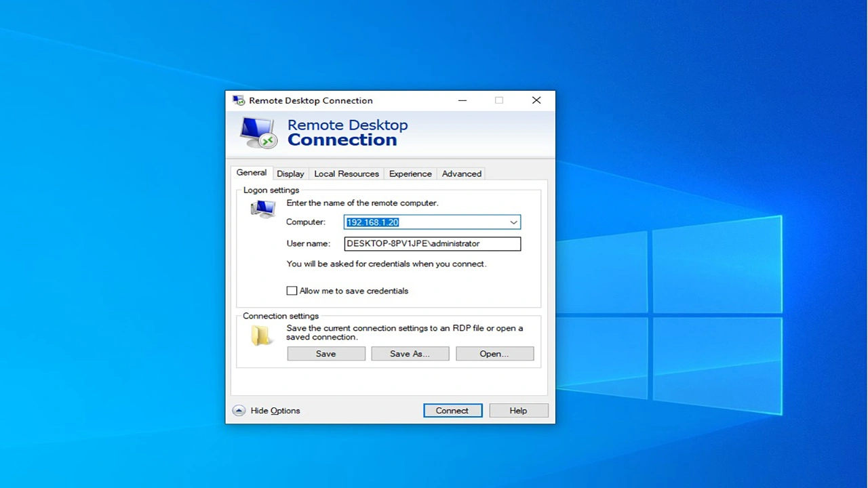Open a saved connection with Open button
This screenshot has height=488, width=868.
[x=494, y=354]
